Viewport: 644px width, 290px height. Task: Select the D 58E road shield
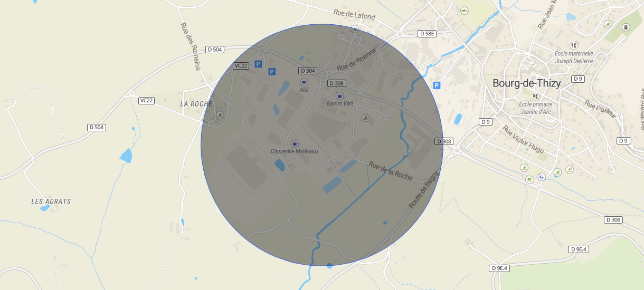coord(427,34)
